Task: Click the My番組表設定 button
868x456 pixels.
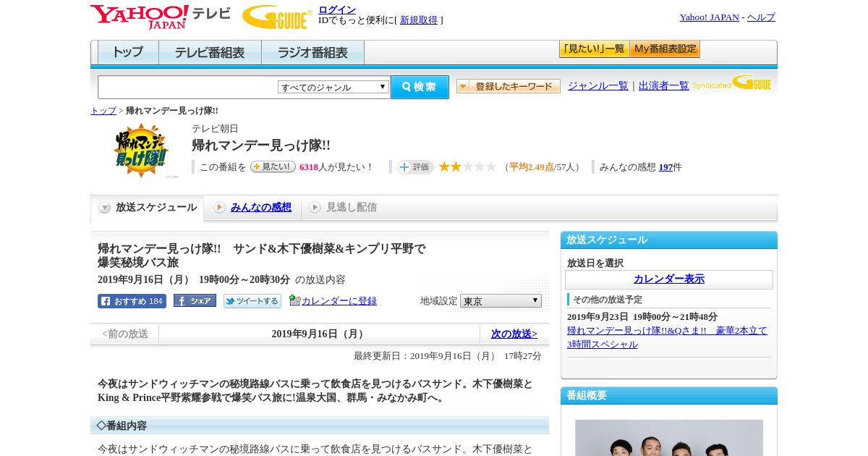Action: 665,49
